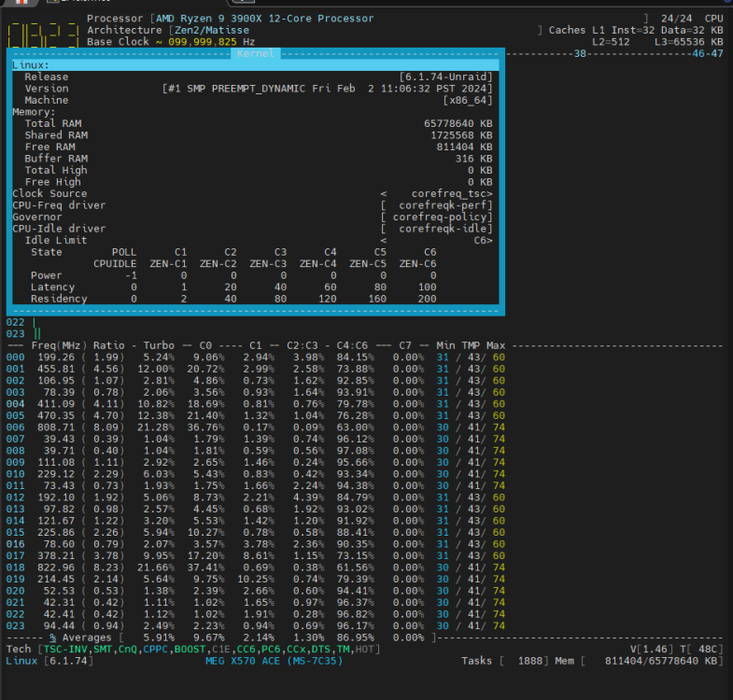Click the Freq(MHz) column header
The height and width of the screenshot is (700, 733).
click(x=59, y=345)
